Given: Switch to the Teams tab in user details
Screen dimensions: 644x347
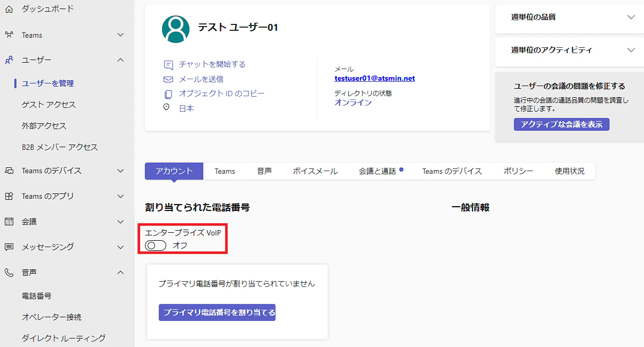Looking at the screenshot, I should [225, 171].
